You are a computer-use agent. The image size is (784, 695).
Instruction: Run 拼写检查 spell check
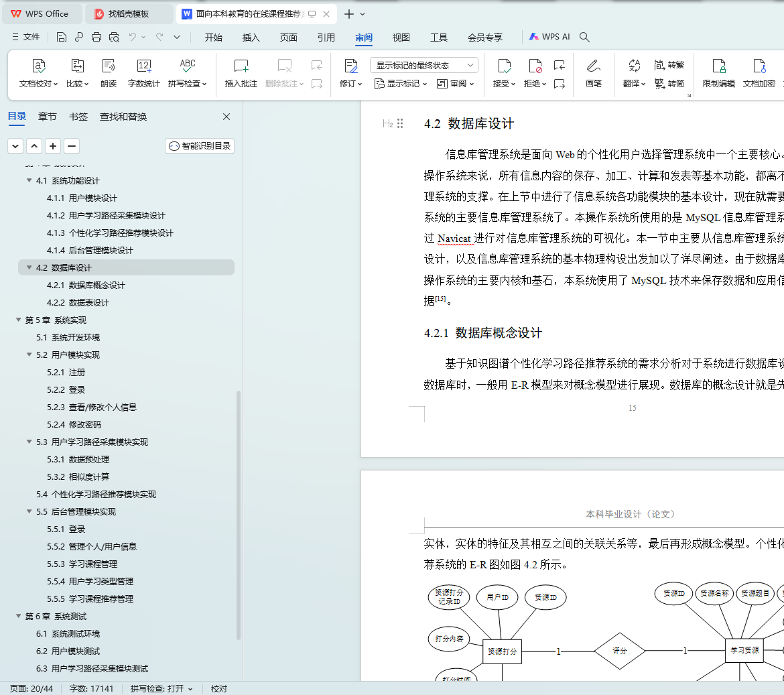tap(188, 73)
